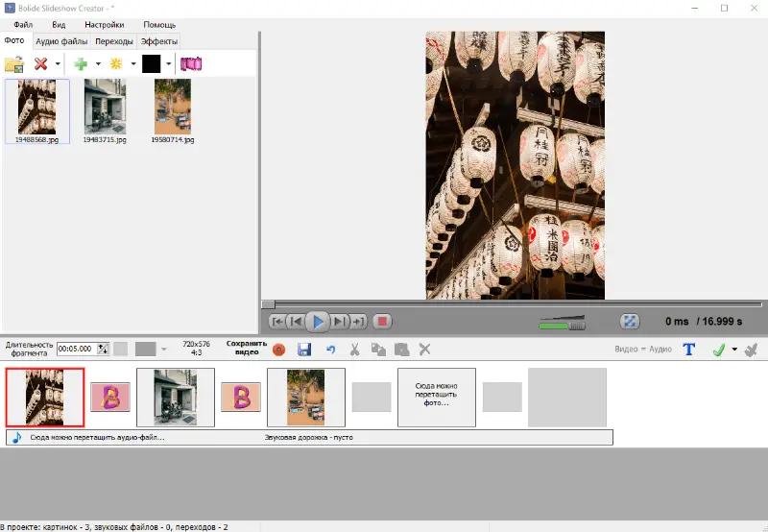Switch to the Фото tab
Viewport: 768px width, 532px height.
point(14,40)
